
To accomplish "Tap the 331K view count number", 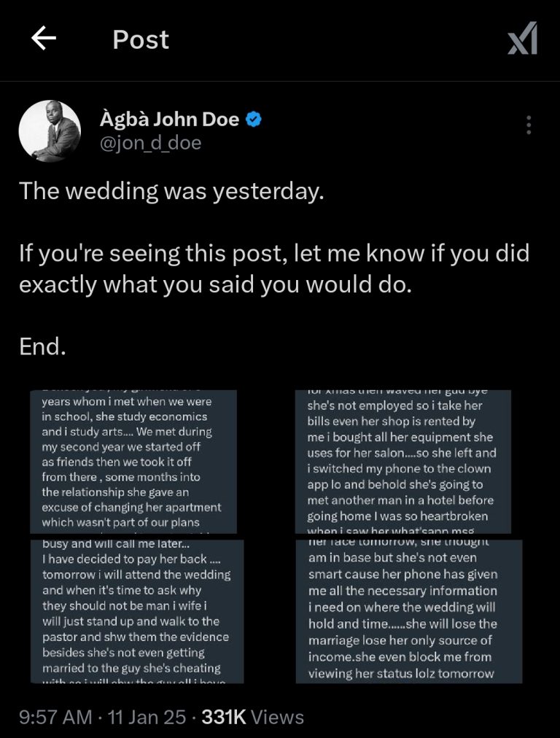I will [222, 717].
